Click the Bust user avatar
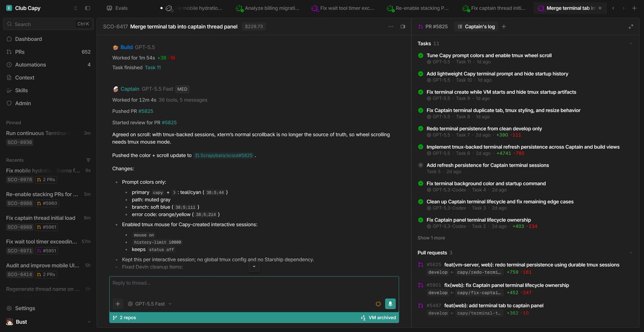This screenshot has height=332, width=644. [10, 322]
